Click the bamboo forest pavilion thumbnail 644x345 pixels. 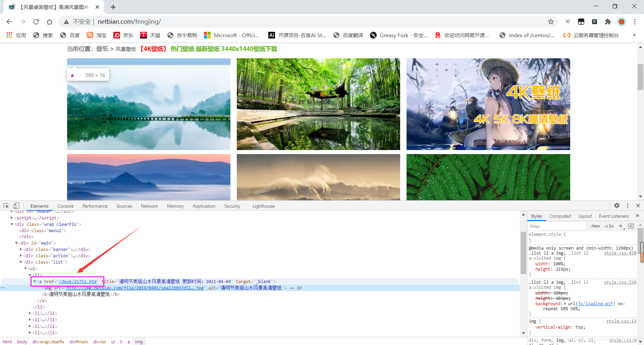(318, 104)
